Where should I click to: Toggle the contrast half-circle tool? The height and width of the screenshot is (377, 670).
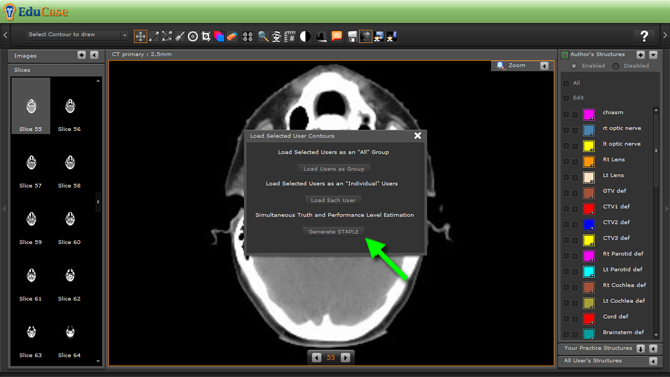pyautogui.click(x=305, y=36)
